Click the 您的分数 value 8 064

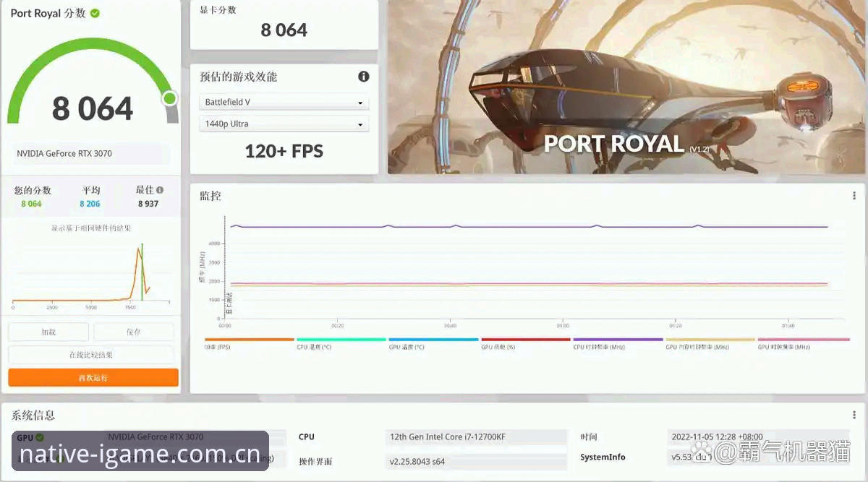click(32, 204)
